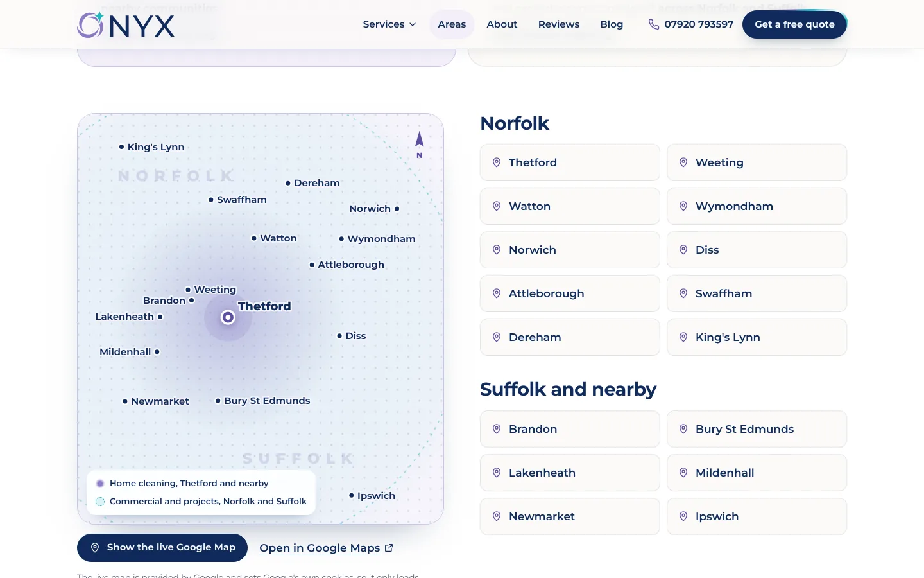Click the Brandon location pin icon in list
Screen dimensions: 924x578
497,429
